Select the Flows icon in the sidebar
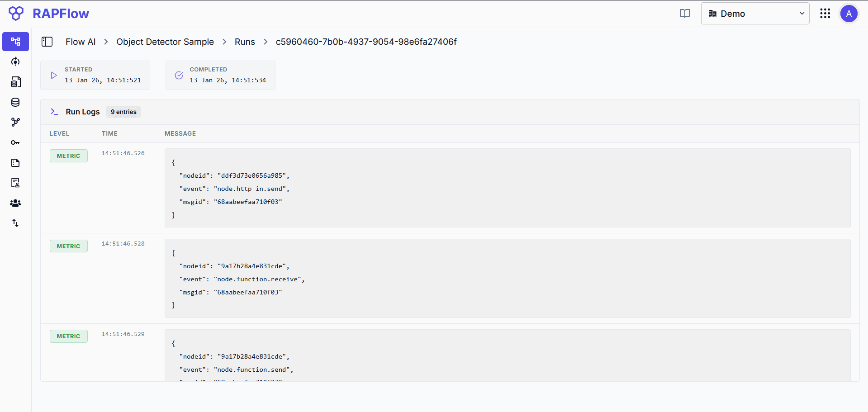The height and width of the screenshot is (412, 868). point(15,42)
